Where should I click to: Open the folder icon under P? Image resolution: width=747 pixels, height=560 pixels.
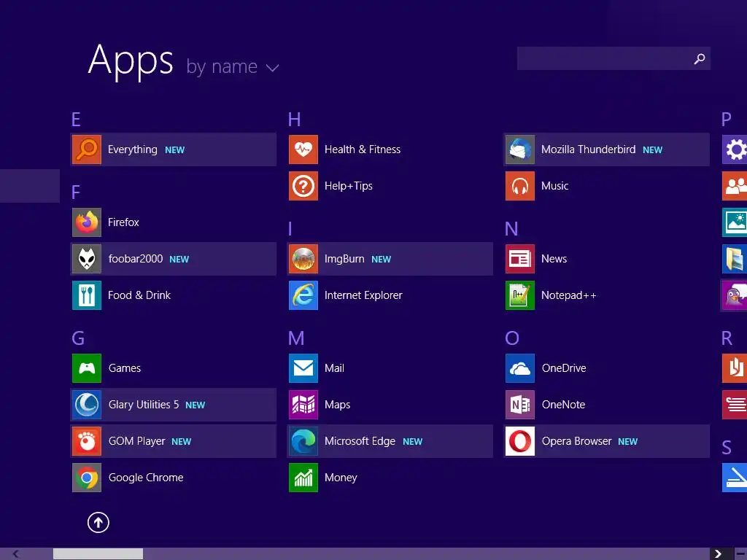(x=735, y=259)
